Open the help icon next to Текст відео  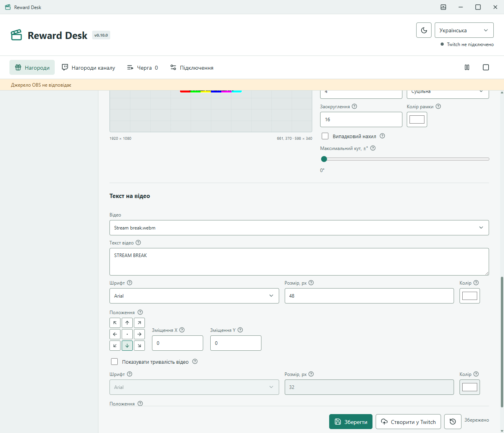click(138, 242)
